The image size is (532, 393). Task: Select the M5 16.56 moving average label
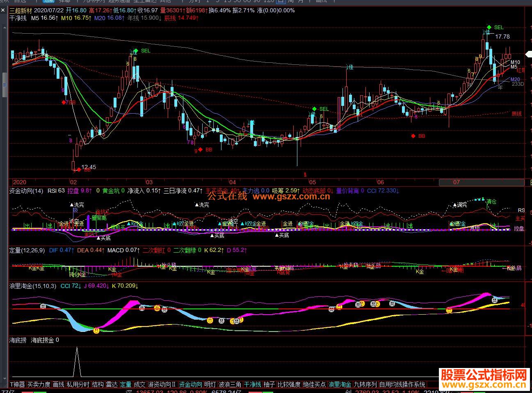pos(45,18)
